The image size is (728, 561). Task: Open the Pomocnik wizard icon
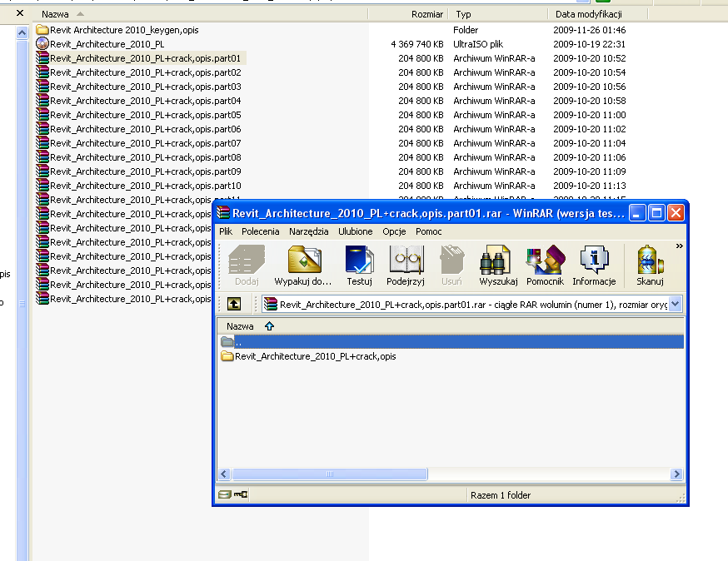(x=546, y=259)
